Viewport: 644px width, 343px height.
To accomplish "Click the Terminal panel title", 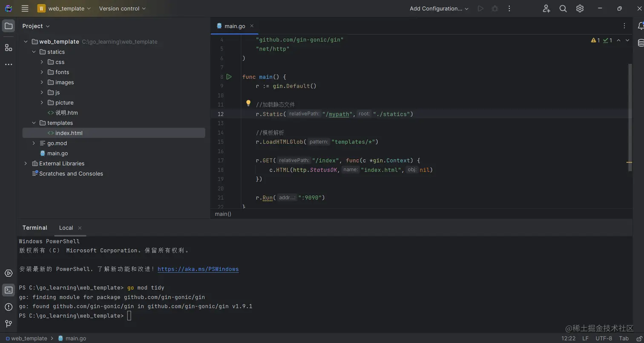I will pyautogui.click(x=35, y=228).
